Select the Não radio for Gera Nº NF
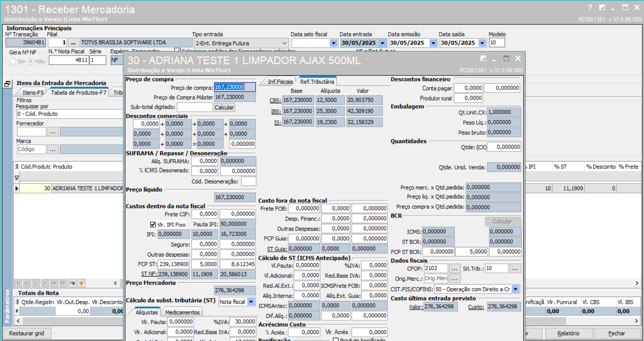The image size is (644, 341). coord(31,61)
